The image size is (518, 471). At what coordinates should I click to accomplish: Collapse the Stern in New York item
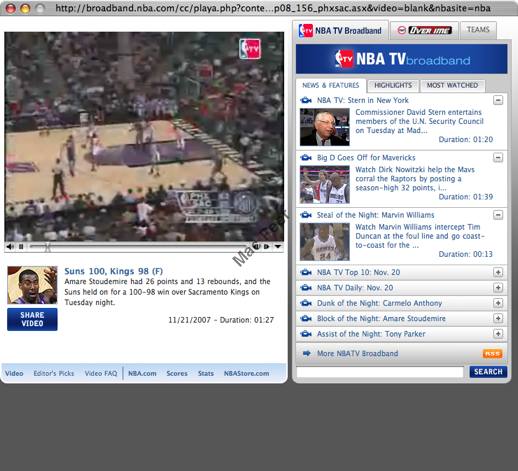[498, 100]
